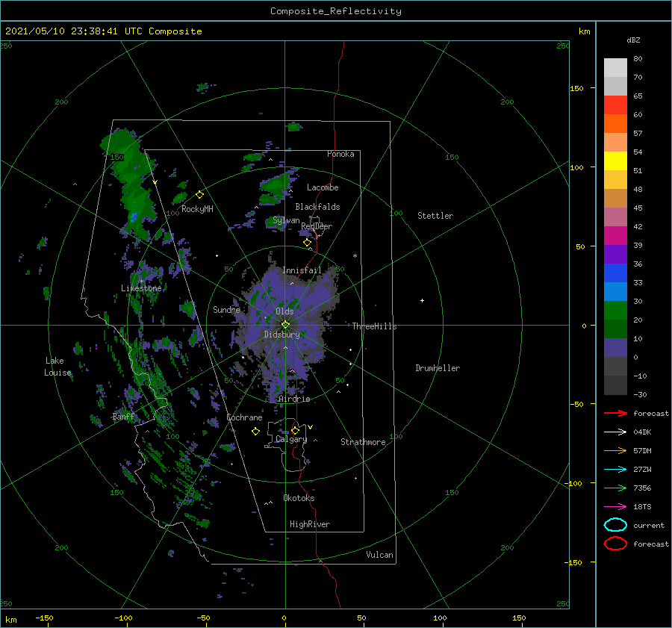Image resolution: width=672 pixels, height=628 pixels.
Task: Click the white plus marker west of Drumheller
Action: 422,300
